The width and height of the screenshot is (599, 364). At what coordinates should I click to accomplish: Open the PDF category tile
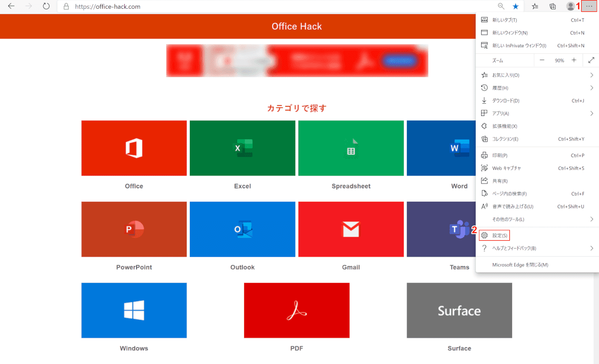pyautogui.click(x=297, y=310)
